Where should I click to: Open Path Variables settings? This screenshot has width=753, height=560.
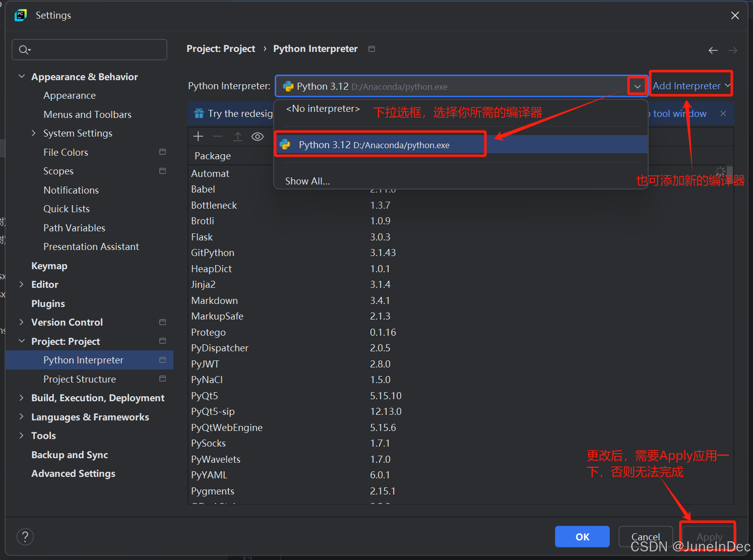(74, 228)
